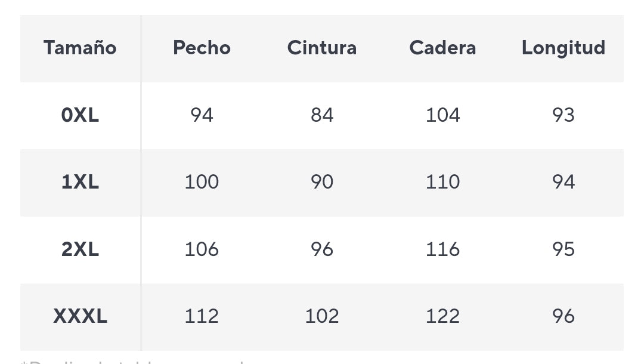
Task: Click the Cadera column header
Action: pos(442,48)
